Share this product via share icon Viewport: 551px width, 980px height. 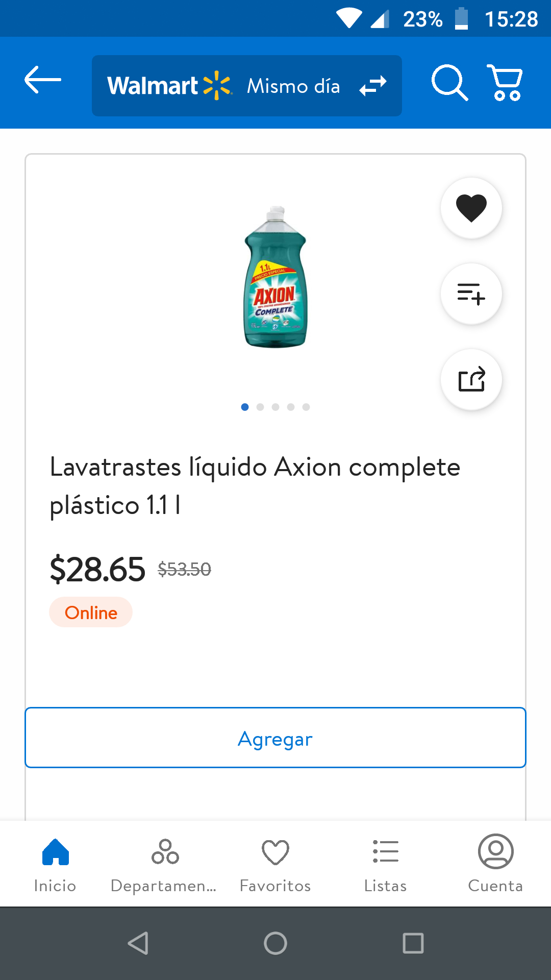pos(471,380)
